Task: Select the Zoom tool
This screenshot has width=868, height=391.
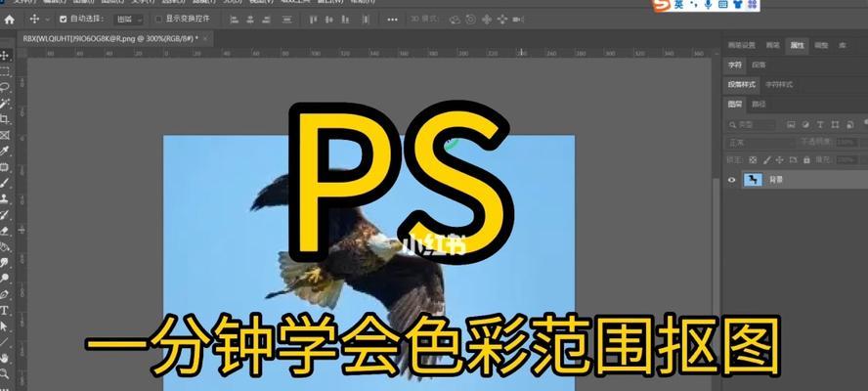Action: pos(5,373)
